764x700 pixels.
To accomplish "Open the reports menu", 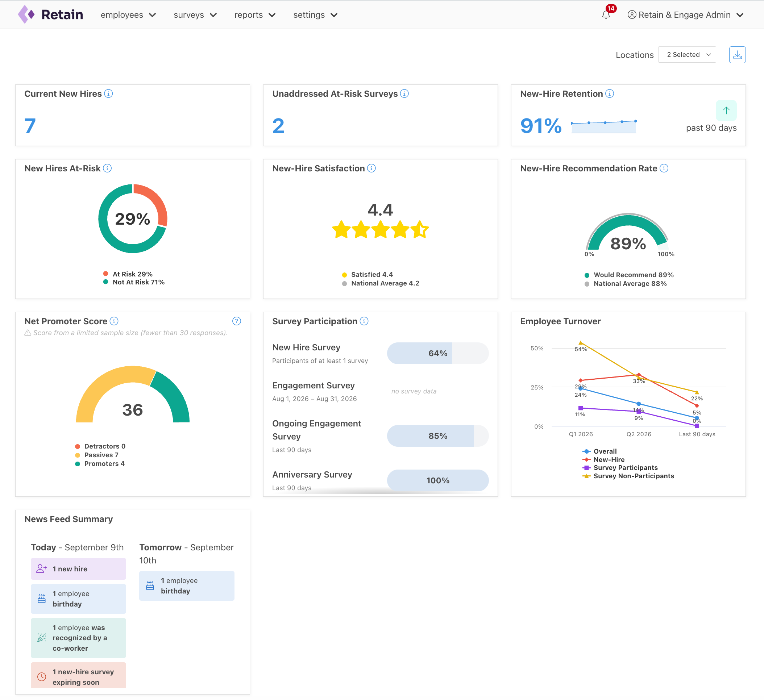I will coord(255,15).
